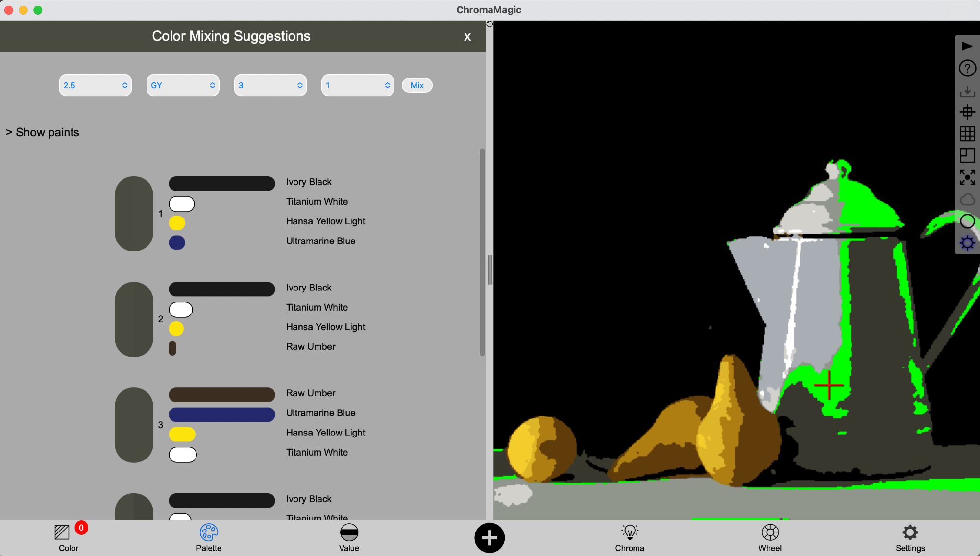Click the play arrow in side toolbar
Screen dimensions: 980x556
[967, 47]
